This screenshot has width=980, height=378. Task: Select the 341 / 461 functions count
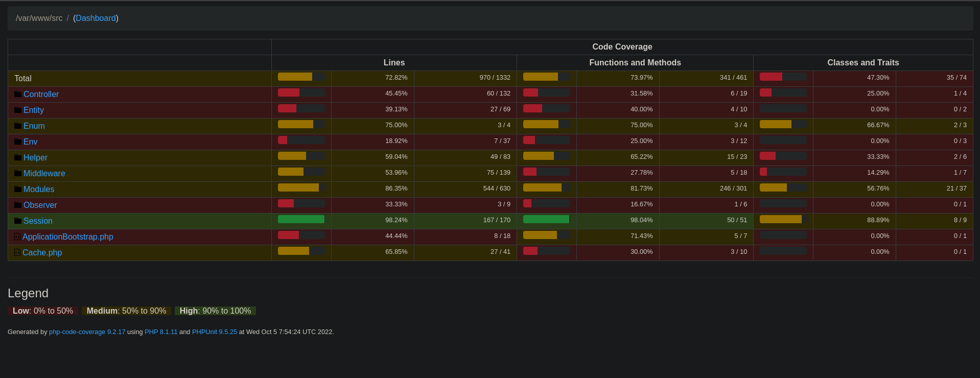pos(733,78)
